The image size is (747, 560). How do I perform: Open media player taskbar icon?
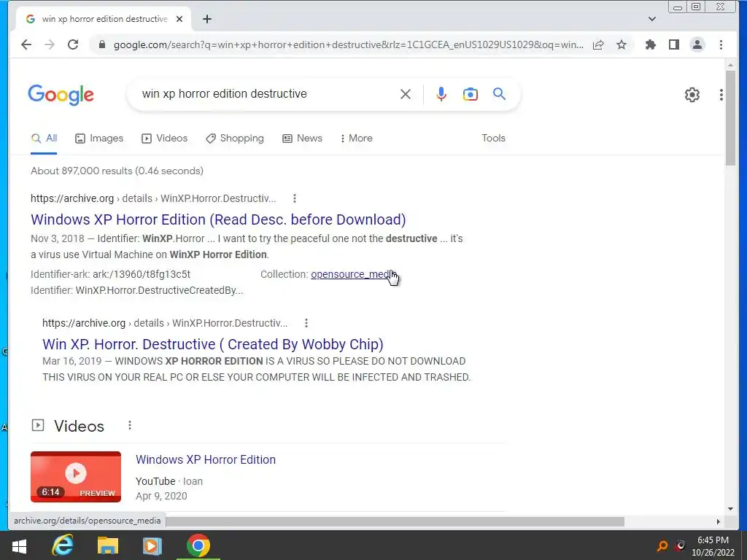click(152, 545)
